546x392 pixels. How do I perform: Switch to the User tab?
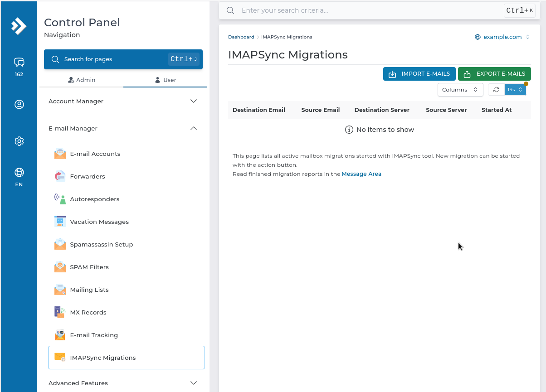tap(166, 80)
